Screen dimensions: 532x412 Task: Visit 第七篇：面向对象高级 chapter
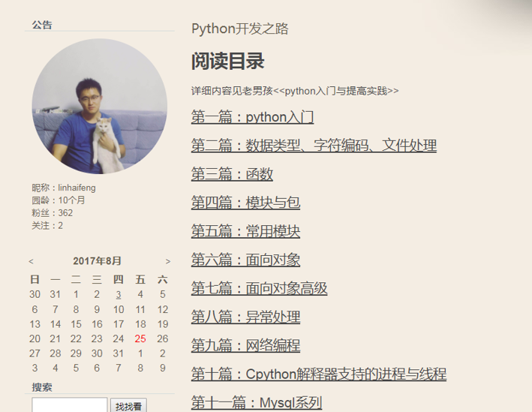[x=259, y=288]
